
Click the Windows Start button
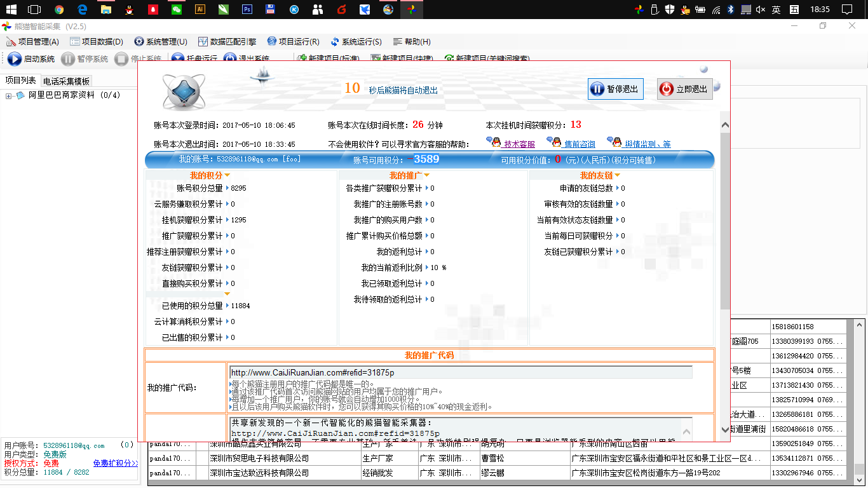pos(11,10)
